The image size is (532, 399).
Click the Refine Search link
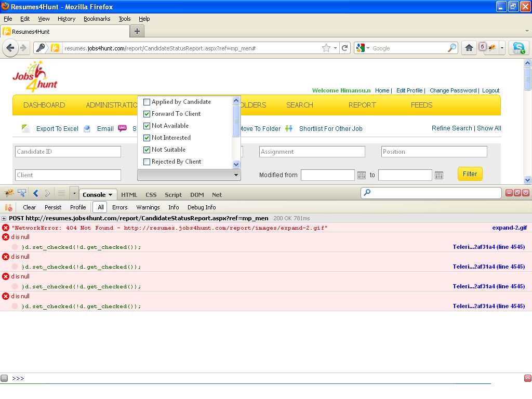[451, 128]
